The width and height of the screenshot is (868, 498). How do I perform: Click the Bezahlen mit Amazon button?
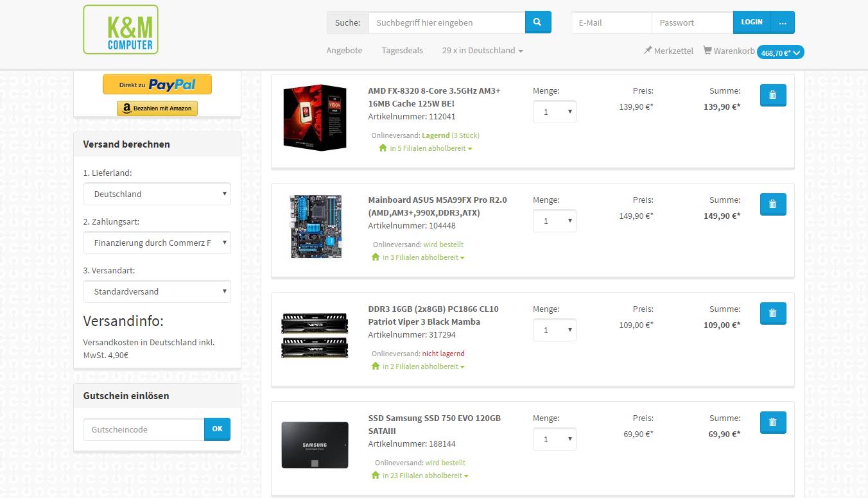(x=157, y=108)
